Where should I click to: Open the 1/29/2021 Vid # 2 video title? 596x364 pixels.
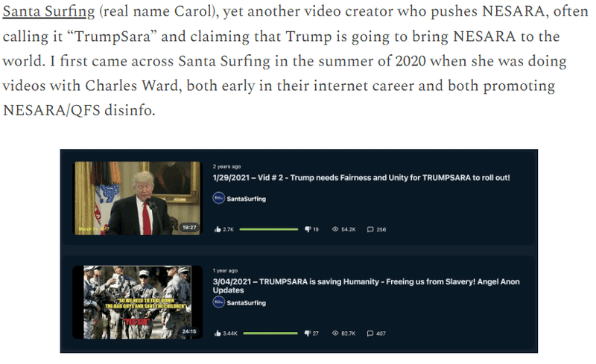click(361, 177)
